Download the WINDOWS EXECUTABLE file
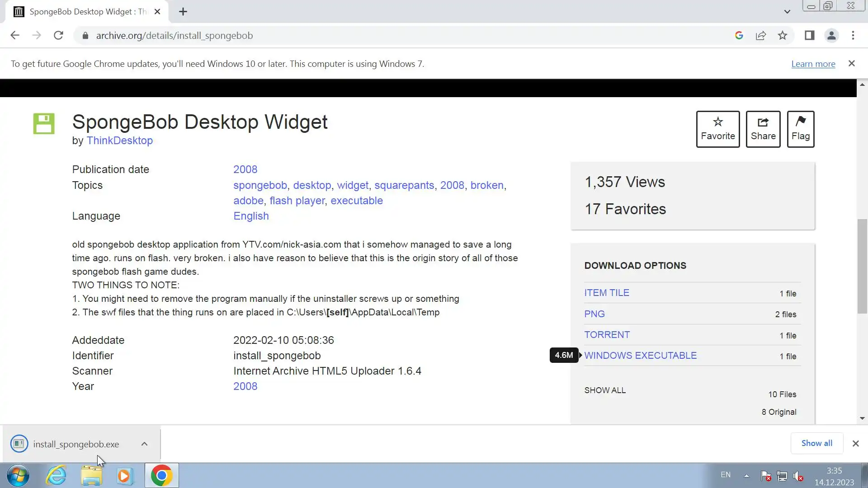 tap(640, 356)
